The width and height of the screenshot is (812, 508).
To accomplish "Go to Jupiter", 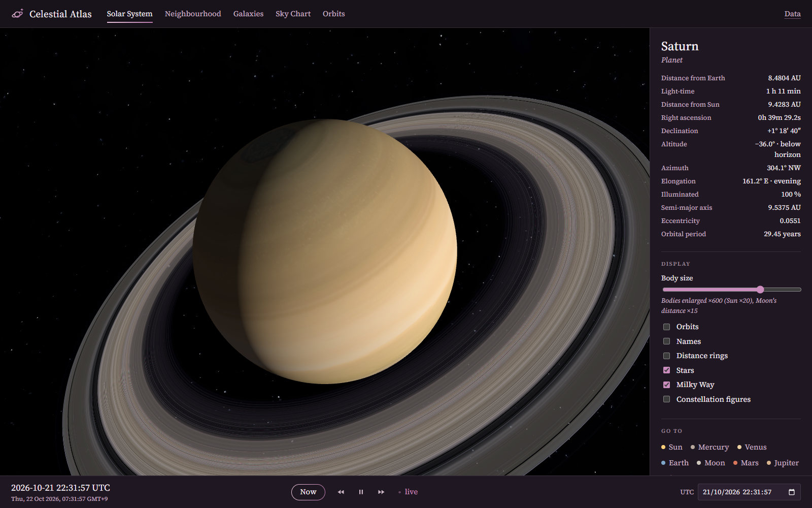I will coord(783,463).
